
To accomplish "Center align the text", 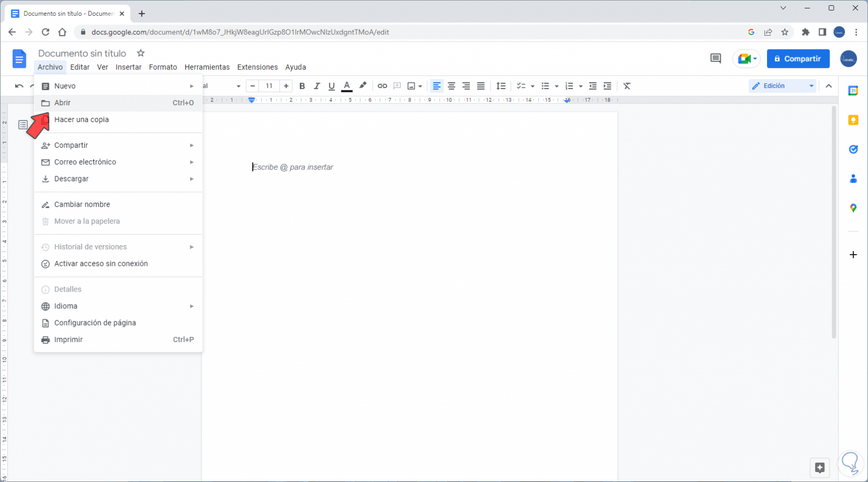I will pos(451,86).
